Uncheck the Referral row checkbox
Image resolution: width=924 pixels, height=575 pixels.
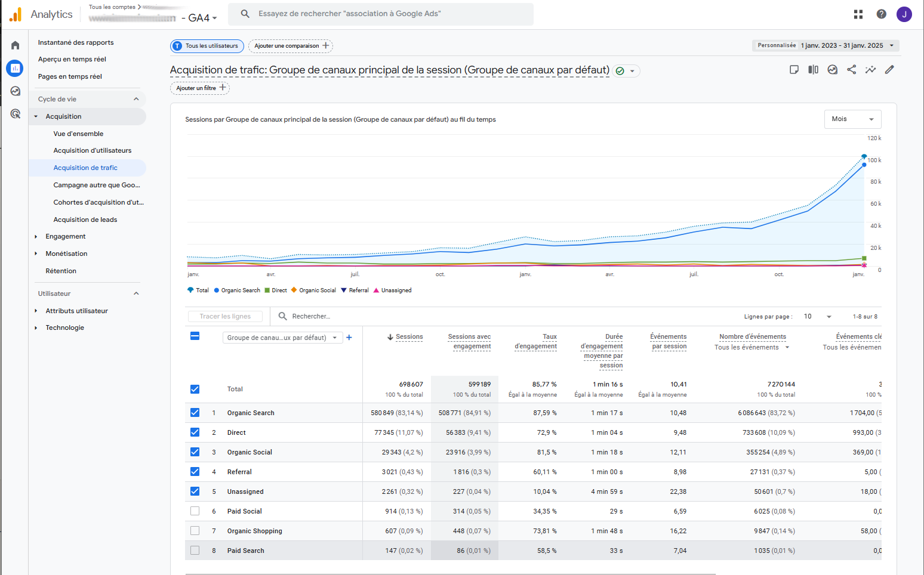pos(195,471)
